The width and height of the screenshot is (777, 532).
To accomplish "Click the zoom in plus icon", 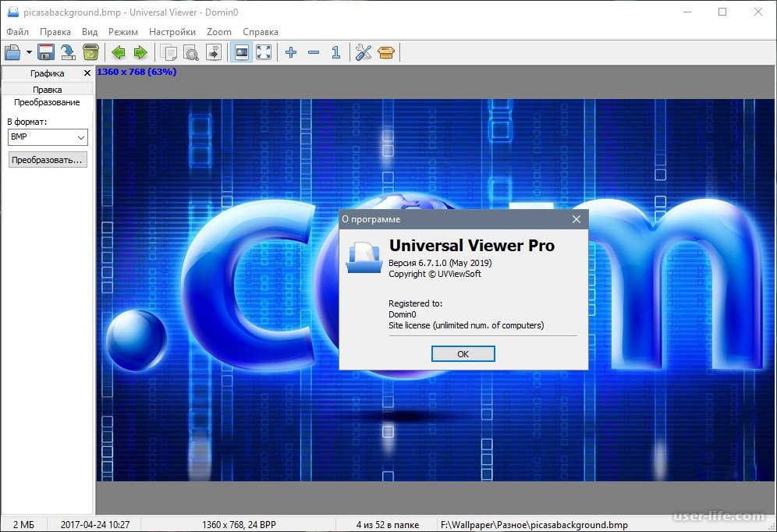I will [x=291, y=52].
